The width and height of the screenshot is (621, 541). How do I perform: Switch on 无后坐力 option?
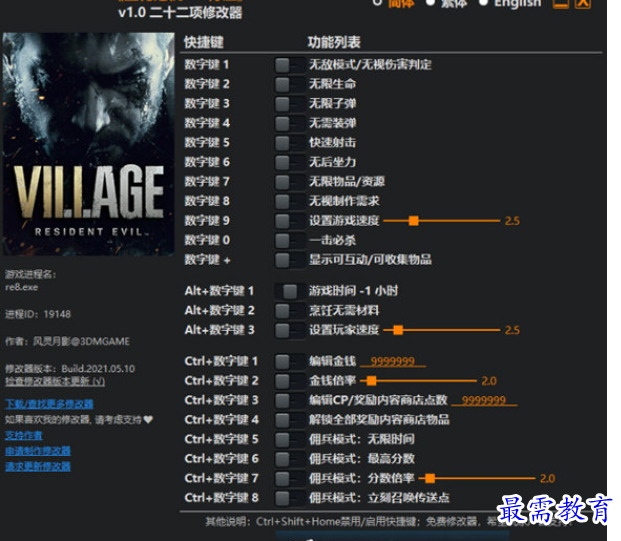pos(290,162)
